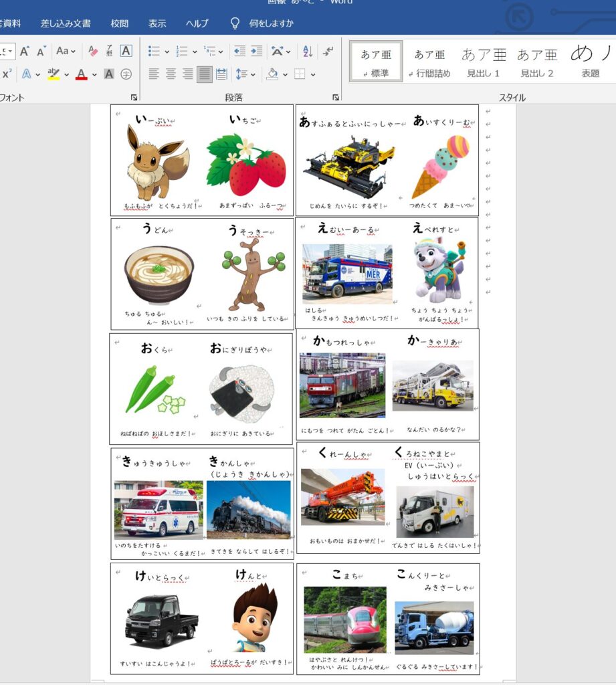Apply the 行間詰め style
This screenshot has width=616, height=685.
429,62
